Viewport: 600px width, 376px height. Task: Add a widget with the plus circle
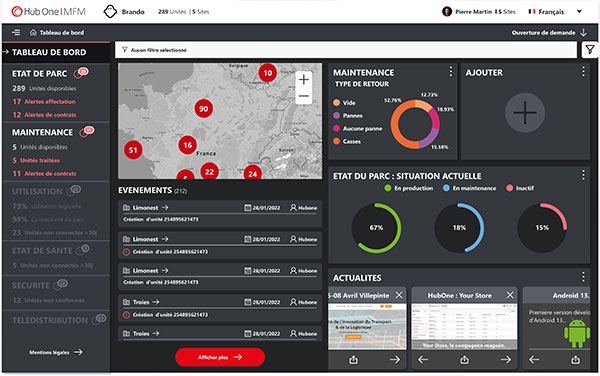pos(525,112)
